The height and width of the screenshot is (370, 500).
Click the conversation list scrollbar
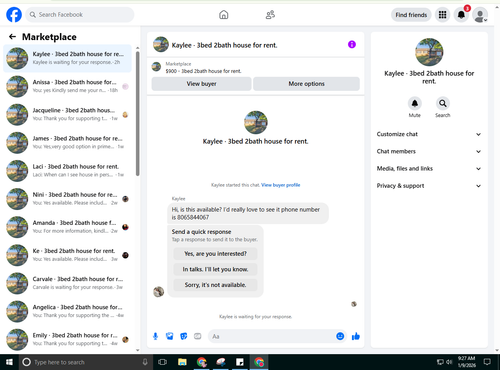click(138, 113)
